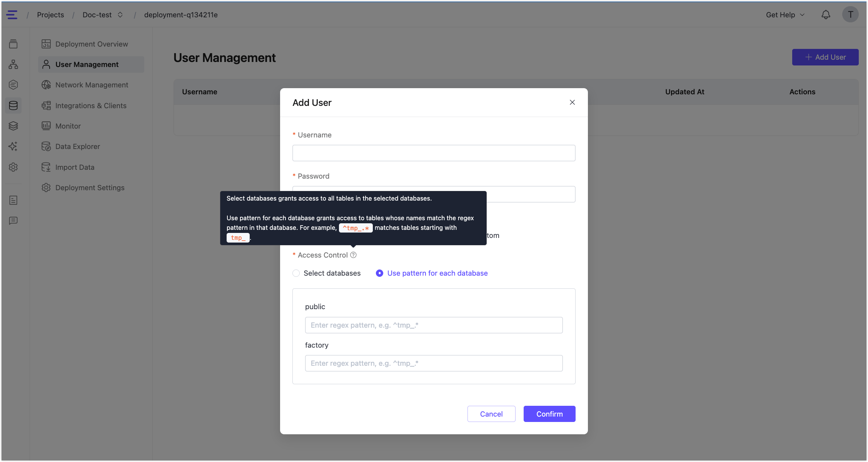Screen dimensions: 868x462
Task: Click the ^tmp_.* code example in tooltip
Action: click(356, 228)
